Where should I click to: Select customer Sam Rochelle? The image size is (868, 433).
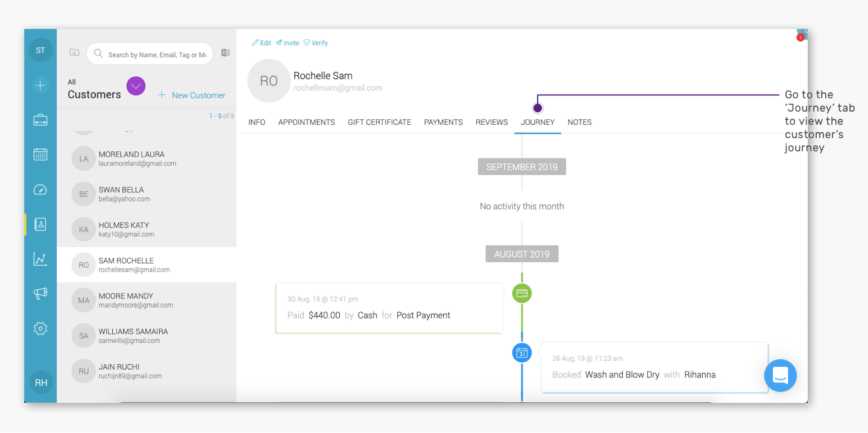[146, 265]
